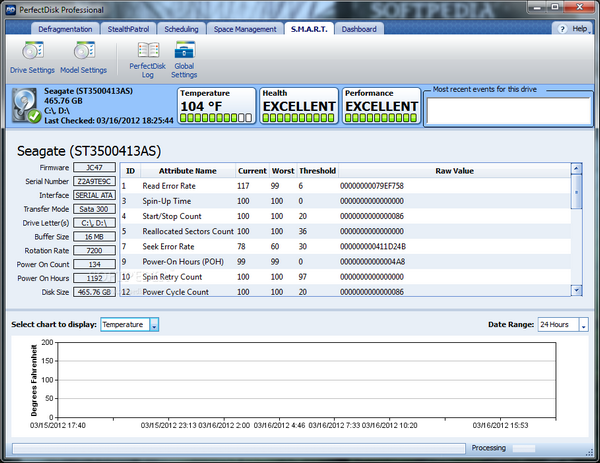Viewport: 600px width, 463px height.
Task: Select the Spin Retry Count row
Action: (x=346, y=277)
